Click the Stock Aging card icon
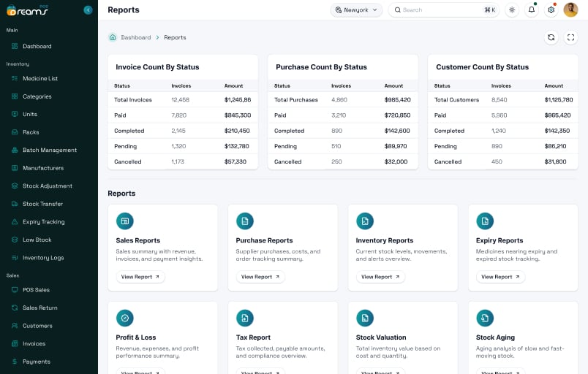The width and height of the screenshot is (588, 374). pos(485,318)
